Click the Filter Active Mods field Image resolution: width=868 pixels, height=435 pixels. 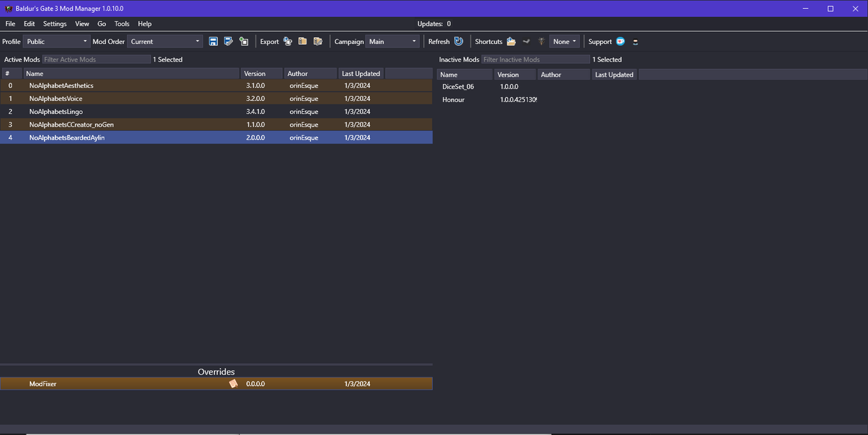click(96, 60)
